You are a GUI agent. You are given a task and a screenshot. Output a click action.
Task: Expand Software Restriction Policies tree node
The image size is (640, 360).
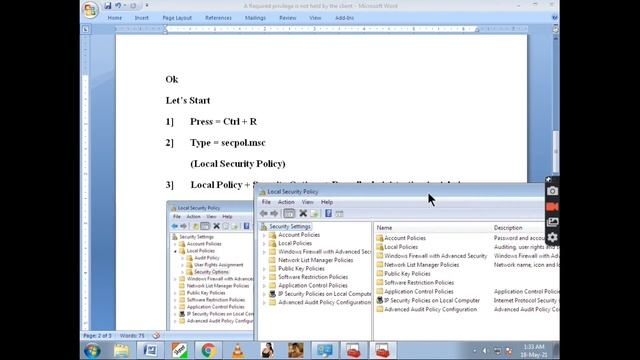click(x=264, y=277)
